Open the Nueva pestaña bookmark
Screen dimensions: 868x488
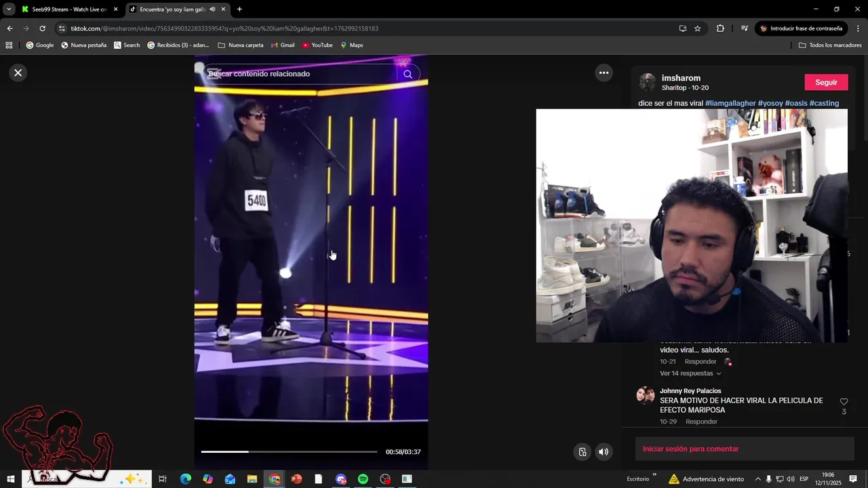tap(83, 45)
